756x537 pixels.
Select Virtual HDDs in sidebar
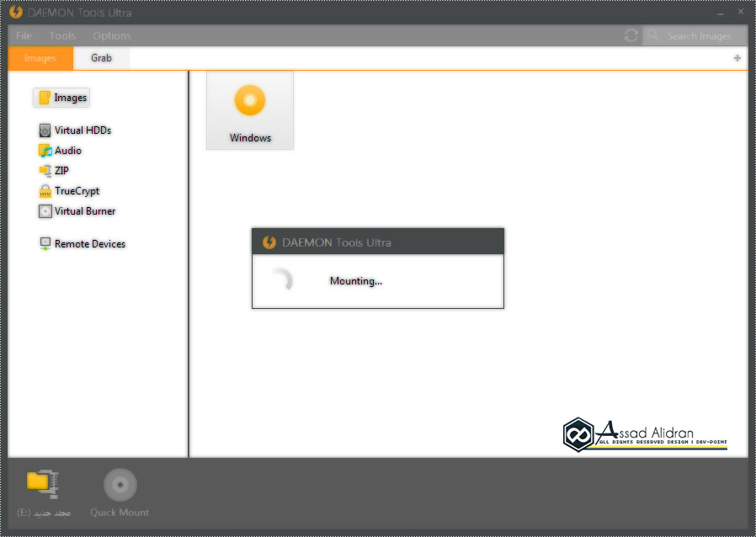(x=75, y=130)
